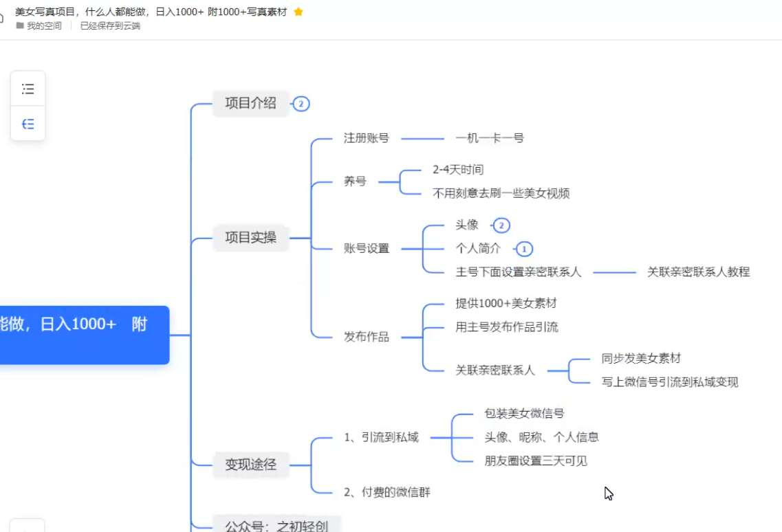Select the 注册账号 node
The image size is (782, 532).
pyautogui.click(x=366, y=138)
